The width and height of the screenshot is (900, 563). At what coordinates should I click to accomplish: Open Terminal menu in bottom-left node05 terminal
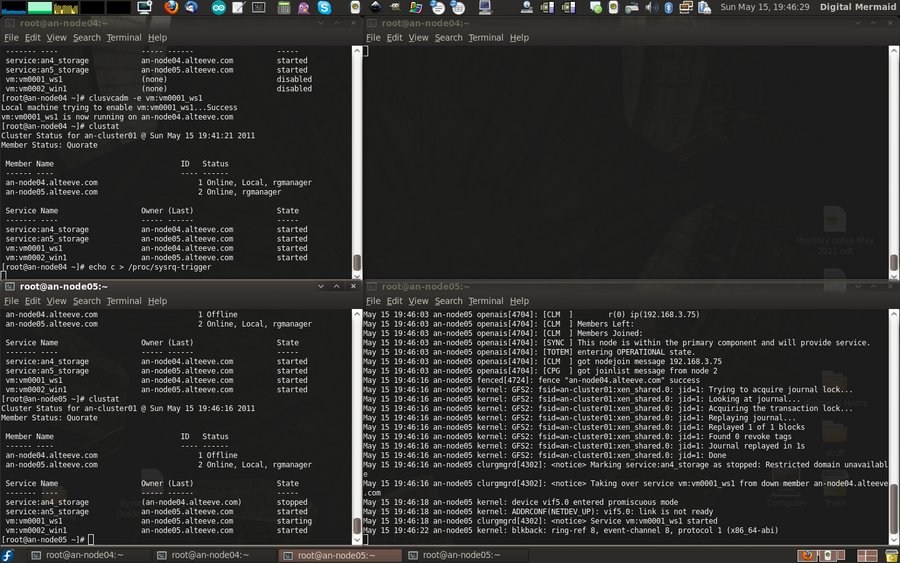point(124,301)
